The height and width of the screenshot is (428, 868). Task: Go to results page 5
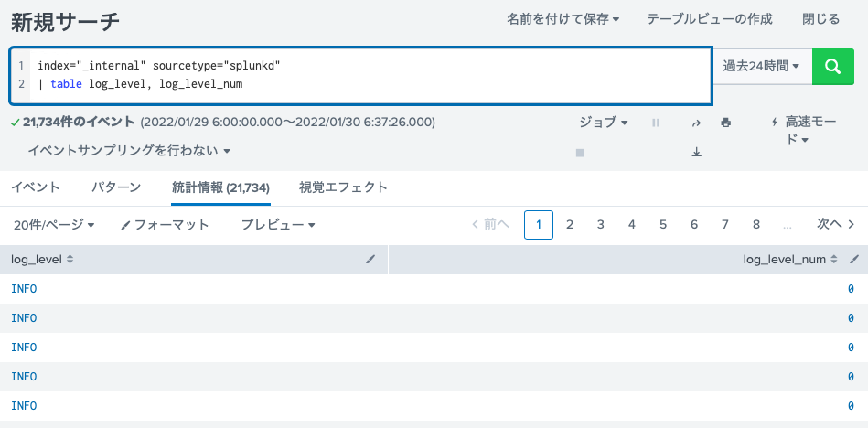pos(663,225)
